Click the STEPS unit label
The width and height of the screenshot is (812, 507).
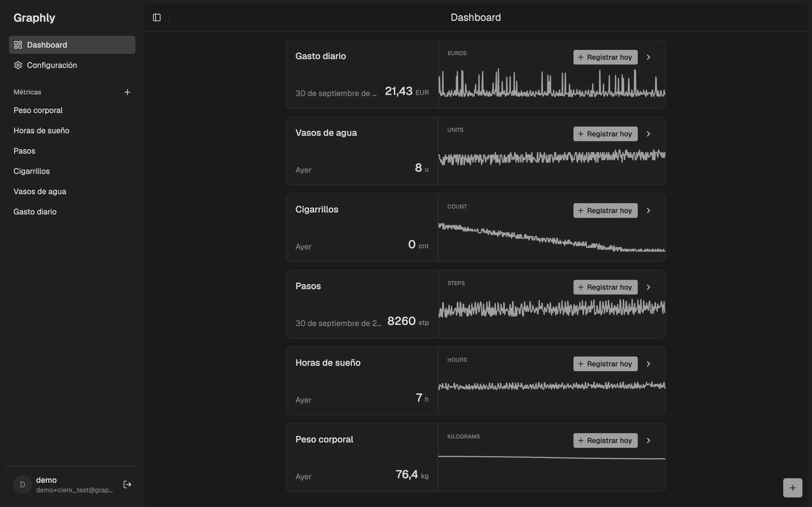click(456, 283)
